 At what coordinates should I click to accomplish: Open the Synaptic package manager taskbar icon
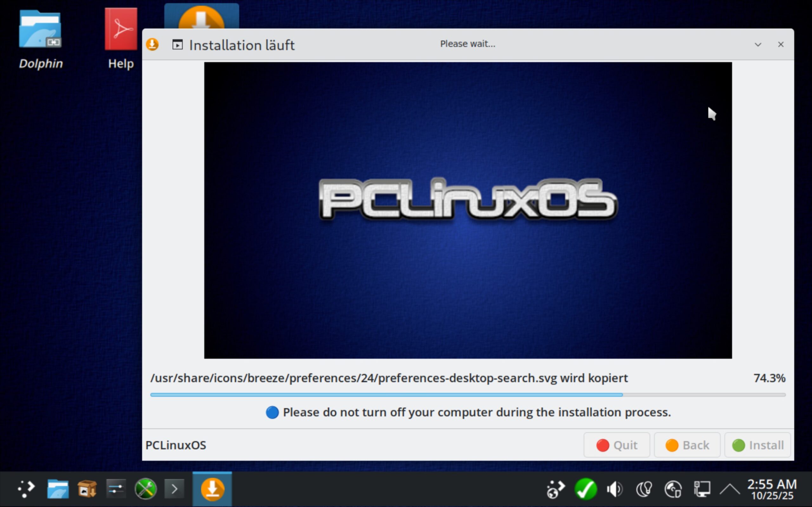click(87, 489)
